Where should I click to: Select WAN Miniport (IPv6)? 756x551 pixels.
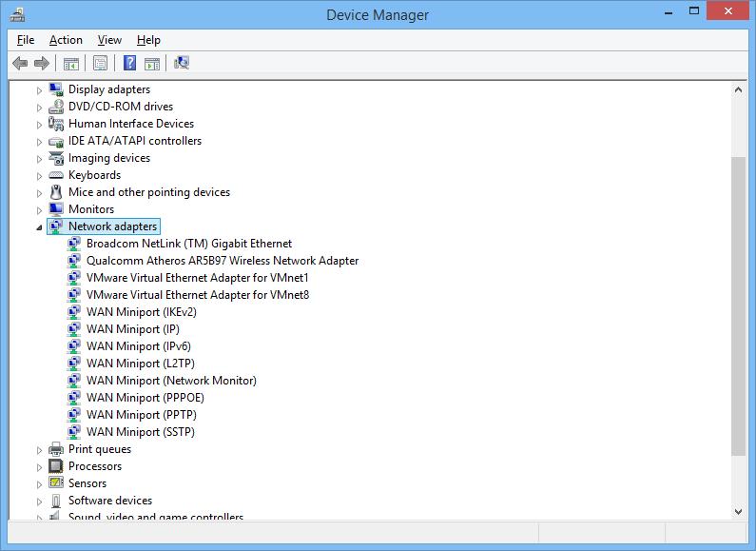point(139,346)
